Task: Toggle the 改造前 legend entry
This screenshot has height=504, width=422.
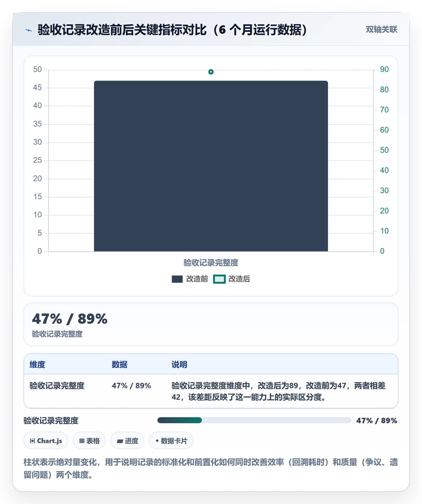Action: [x=190, y=279]
